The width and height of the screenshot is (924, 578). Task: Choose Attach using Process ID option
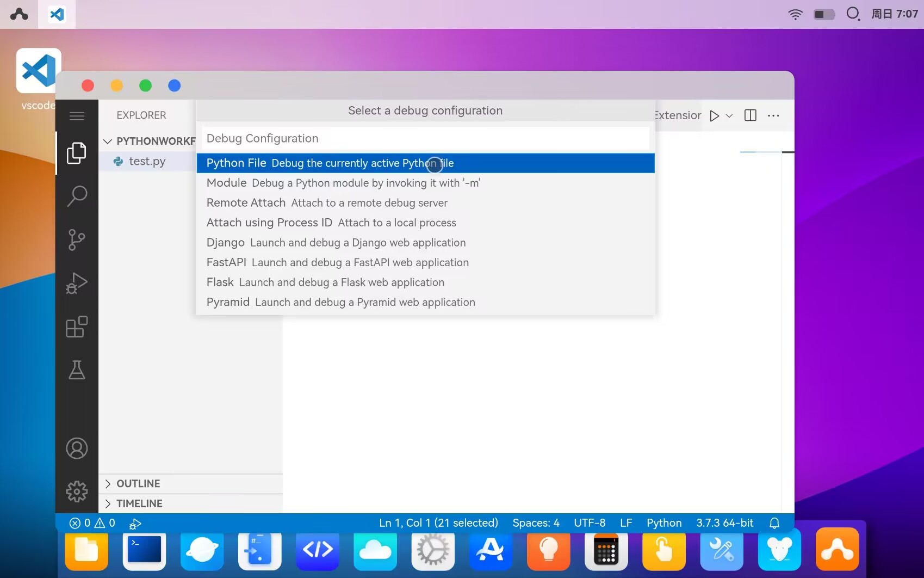pos(425,223)
